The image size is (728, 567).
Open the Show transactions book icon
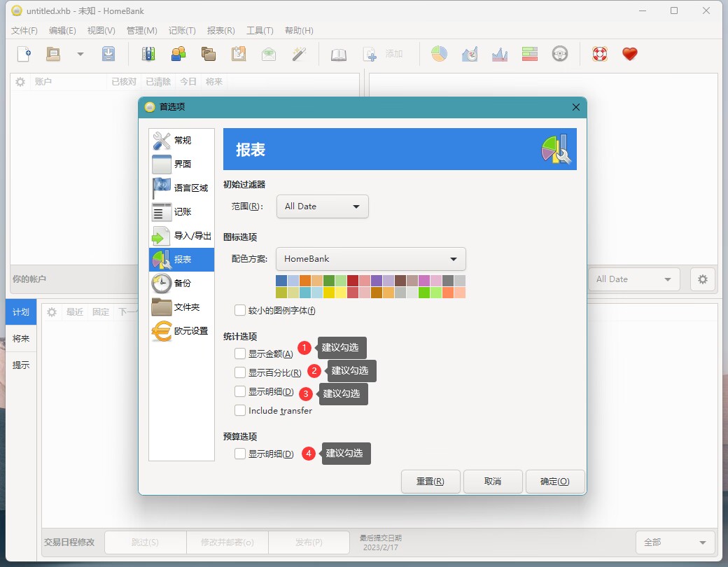coord(339,55)
